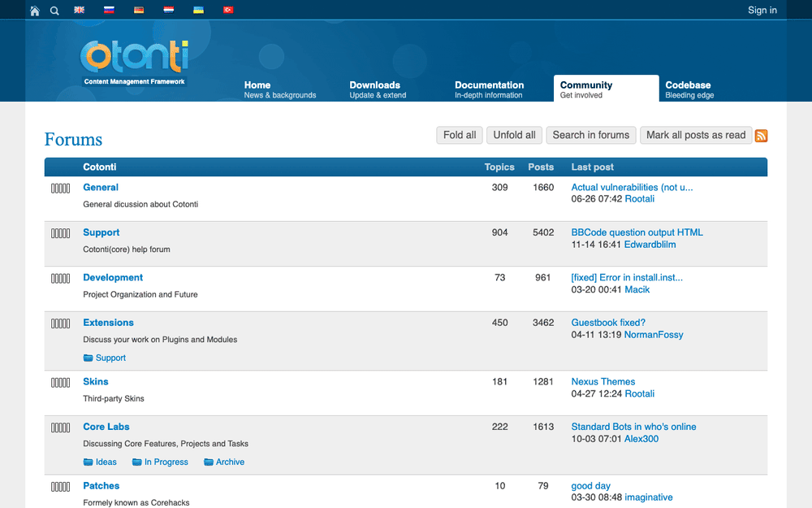Image resolution: width=812 pixels, height=508 pixels.
Task: View user profile of Alex300
Action: (x=641, y=439)
